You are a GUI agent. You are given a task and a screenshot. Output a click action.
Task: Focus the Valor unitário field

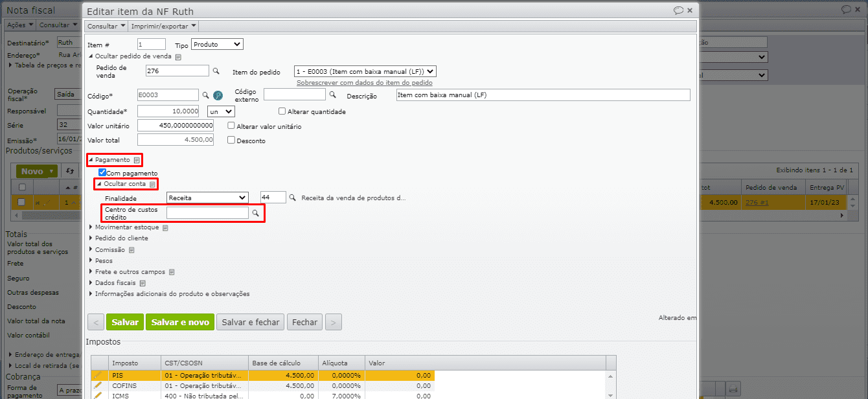(176, 126)
